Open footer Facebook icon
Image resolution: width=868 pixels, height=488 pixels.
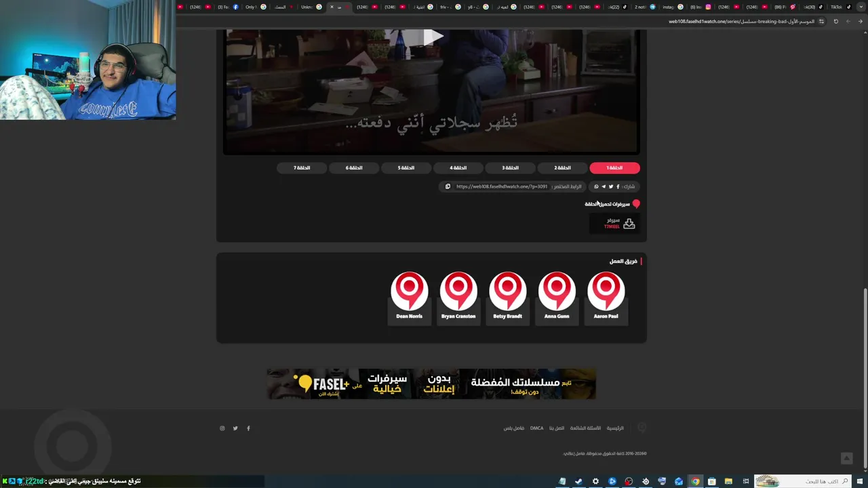tap(248, 428)
